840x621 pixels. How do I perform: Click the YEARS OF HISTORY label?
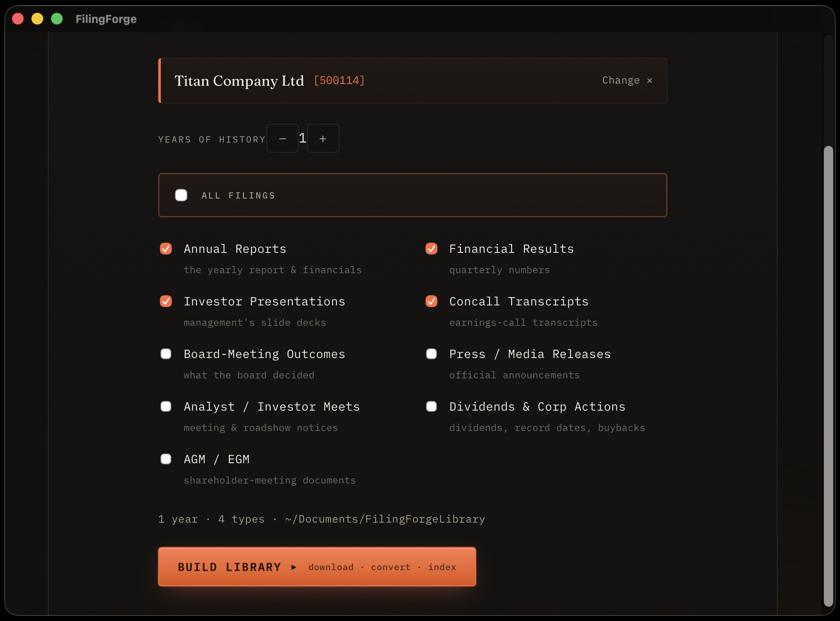tap(212, 140)
